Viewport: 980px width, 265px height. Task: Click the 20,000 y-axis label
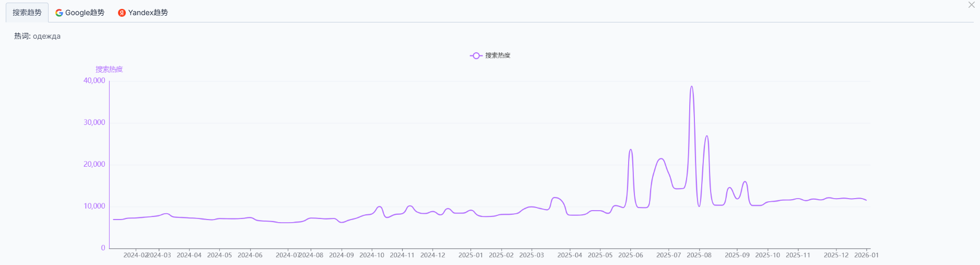[95, 164]
